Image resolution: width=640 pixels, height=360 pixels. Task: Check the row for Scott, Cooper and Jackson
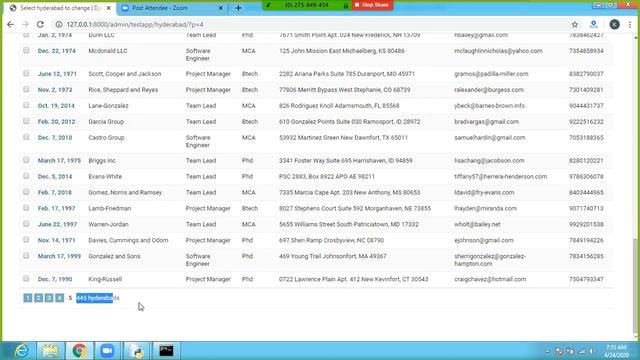click(x=26, y=73)
